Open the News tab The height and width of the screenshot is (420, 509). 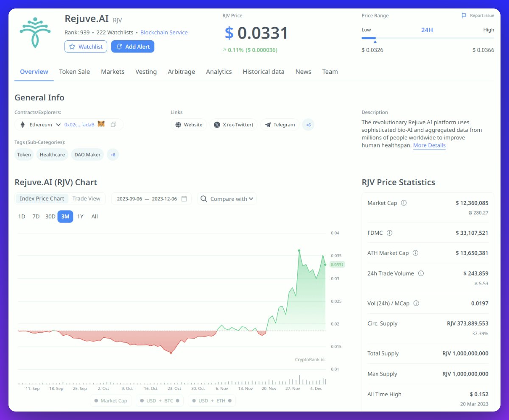(x=303, y=72)
